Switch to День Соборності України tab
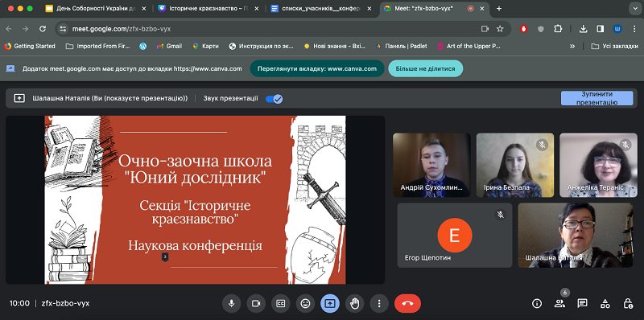This screenshot has width=644, height=320. point(97,8)
